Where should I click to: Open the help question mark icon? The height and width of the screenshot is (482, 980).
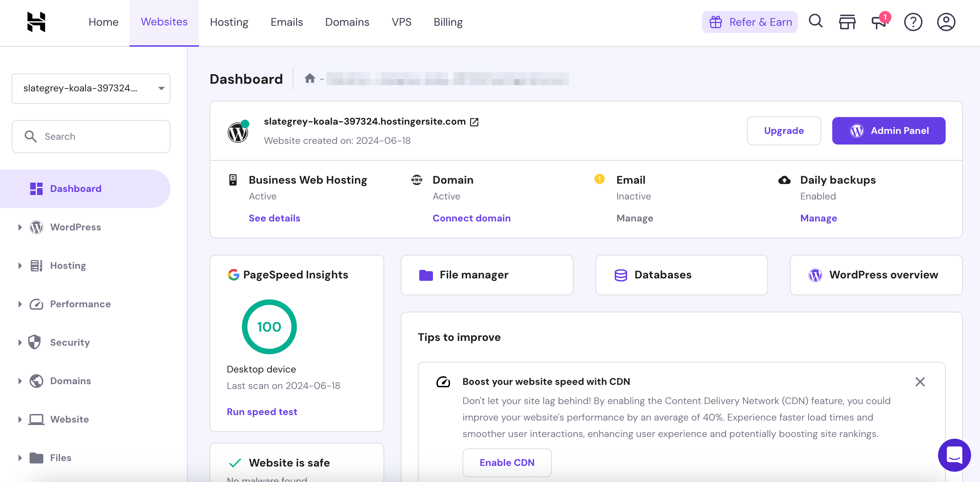(913, 22)
